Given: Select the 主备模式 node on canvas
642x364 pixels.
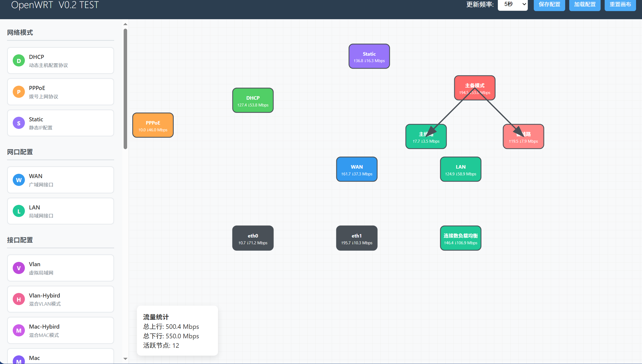Looking at the screenshot, I should click(475, 82).
